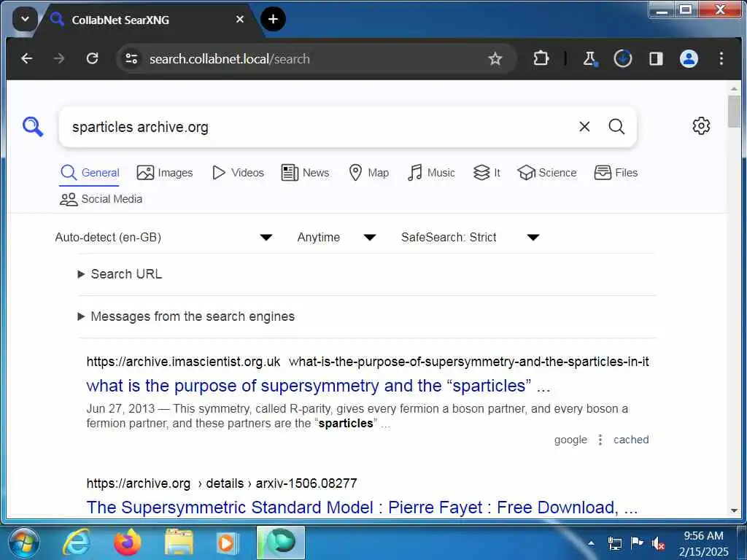Open the It category tab
The height and width of the screenshot is (560, 747).
click(487, 173)
